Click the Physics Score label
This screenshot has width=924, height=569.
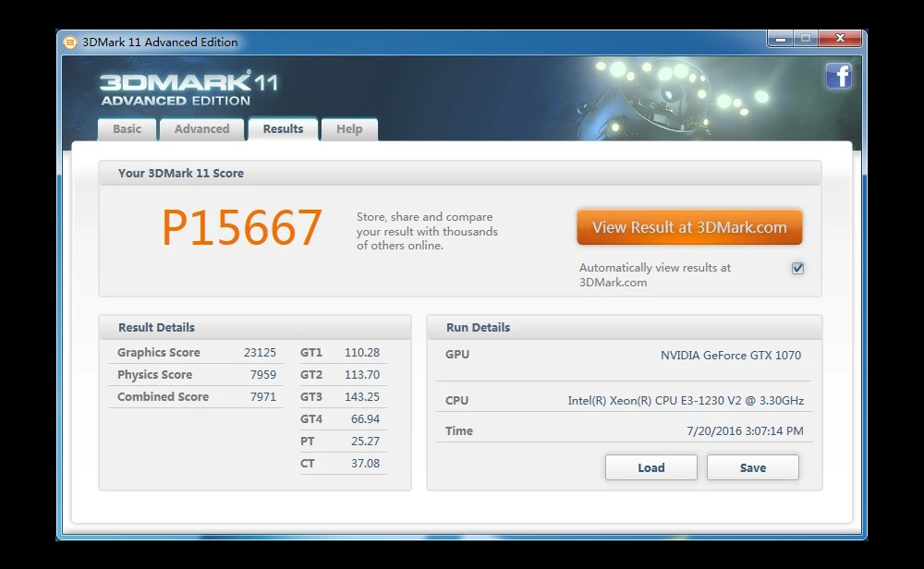(x=154, y=375)
